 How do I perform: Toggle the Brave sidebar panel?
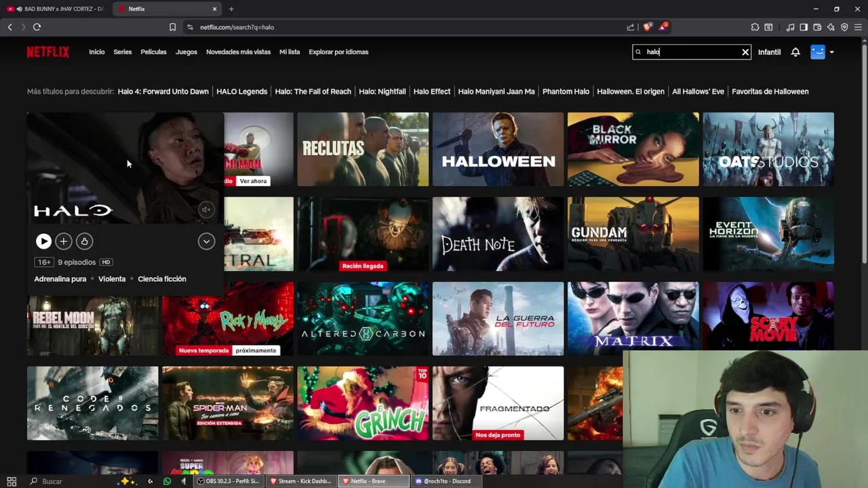(x=804, y=27)
